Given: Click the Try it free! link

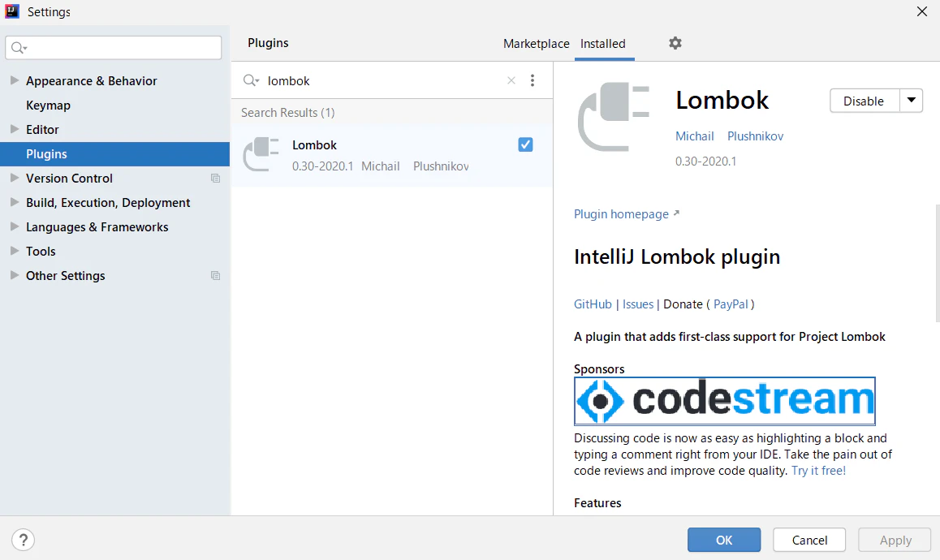Looking at the screenshot, I should tap(818, 471).
